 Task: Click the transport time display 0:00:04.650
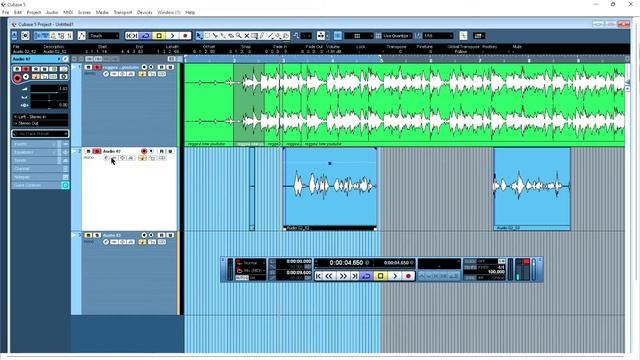tap(346, 263)
